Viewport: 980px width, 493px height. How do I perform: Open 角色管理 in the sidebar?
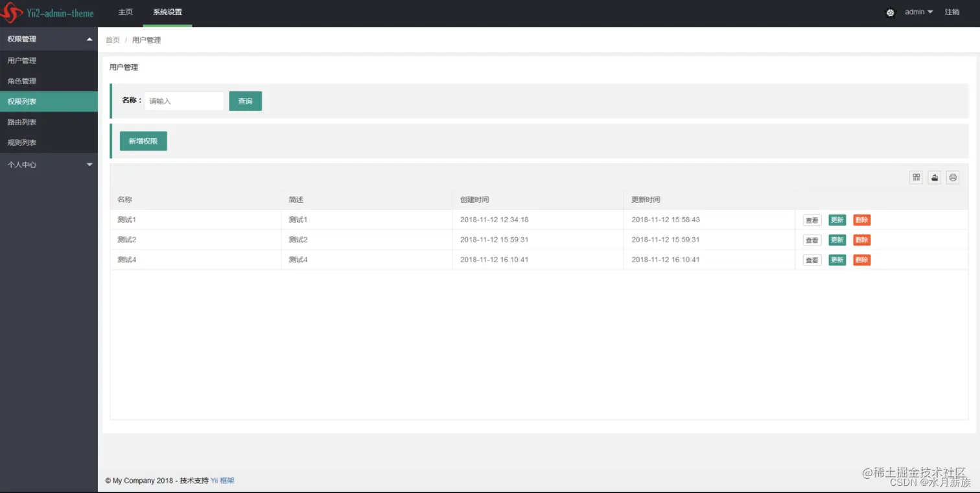(x=49, y=82)
